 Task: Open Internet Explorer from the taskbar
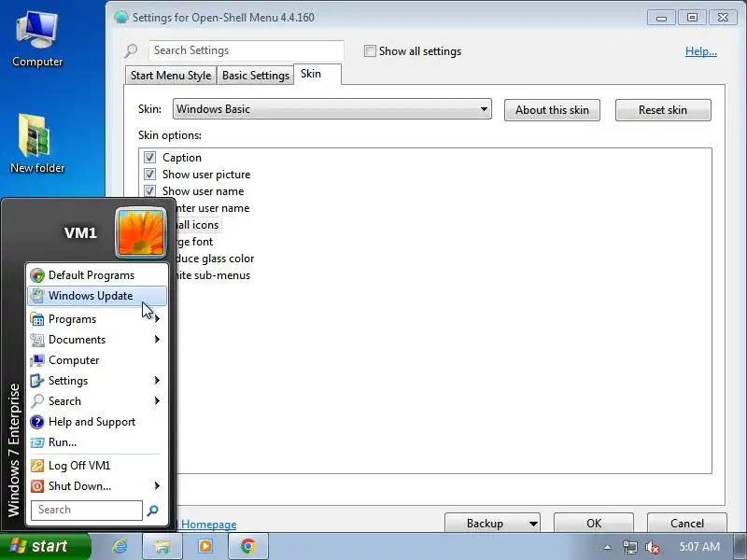point(120,546)
